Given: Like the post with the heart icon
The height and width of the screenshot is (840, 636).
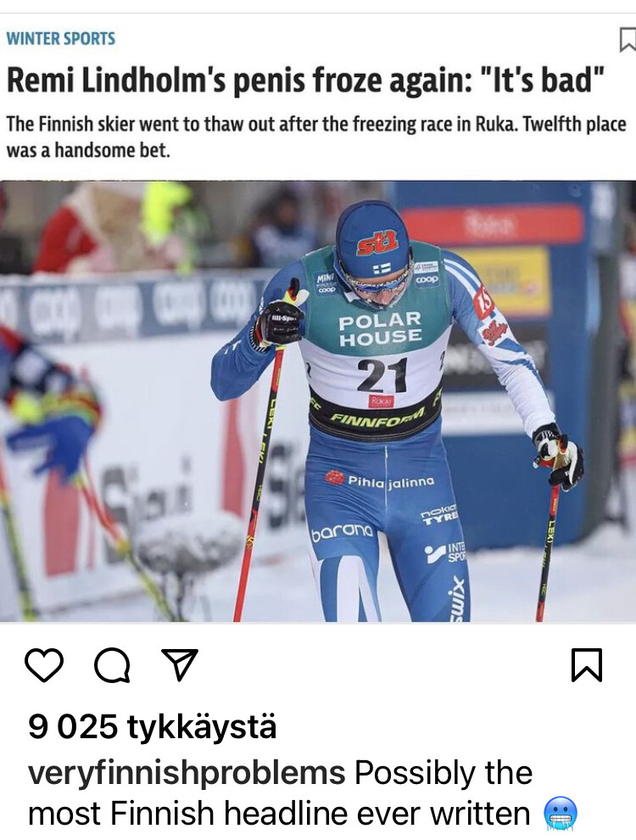Looking at the screenshot, I should click(x=44, y=665).
